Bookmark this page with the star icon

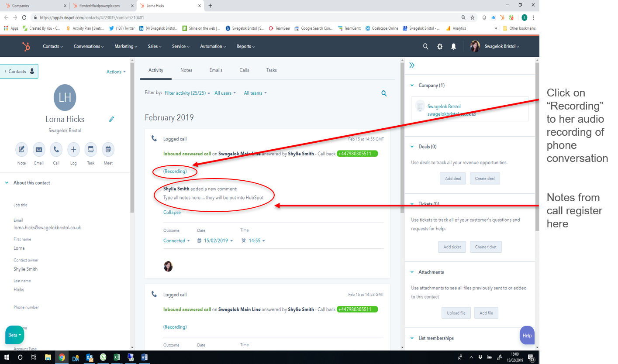pyautogui.click(x=473, y=17)
